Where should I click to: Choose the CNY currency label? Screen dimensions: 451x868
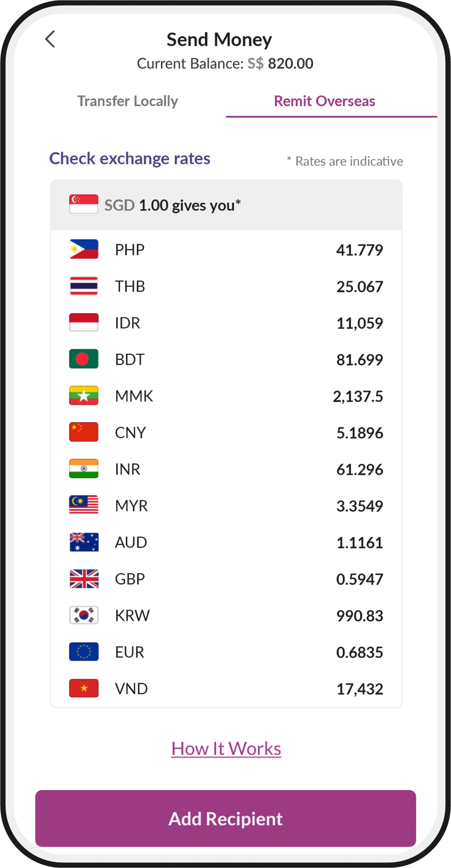pos(130,433)
